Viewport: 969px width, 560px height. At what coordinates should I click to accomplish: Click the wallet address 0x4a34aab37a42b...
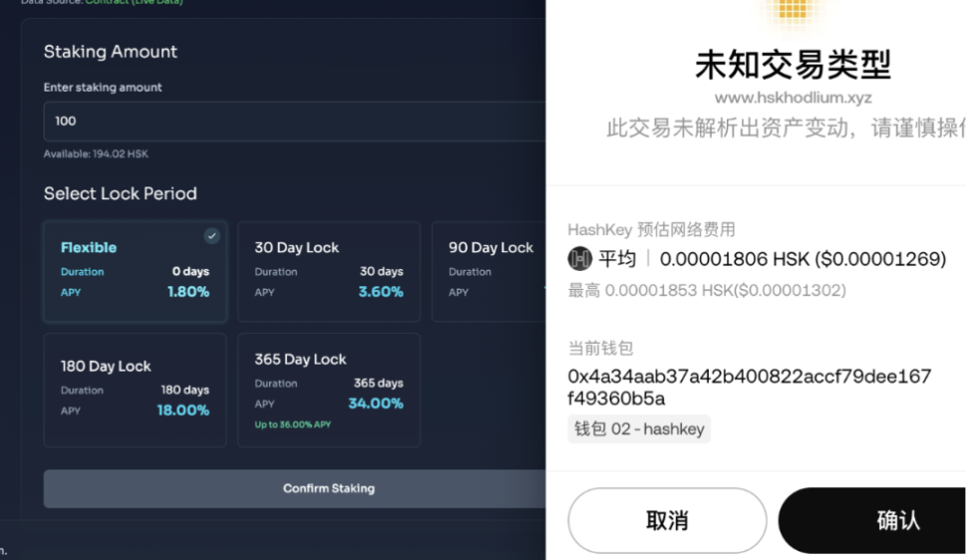click(749, 388)
